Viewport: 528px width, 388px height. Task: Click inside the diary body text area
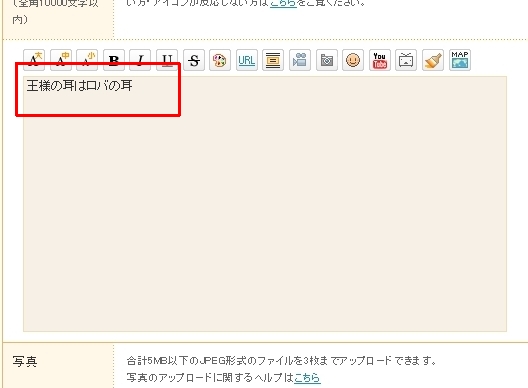tap(265, 204)
